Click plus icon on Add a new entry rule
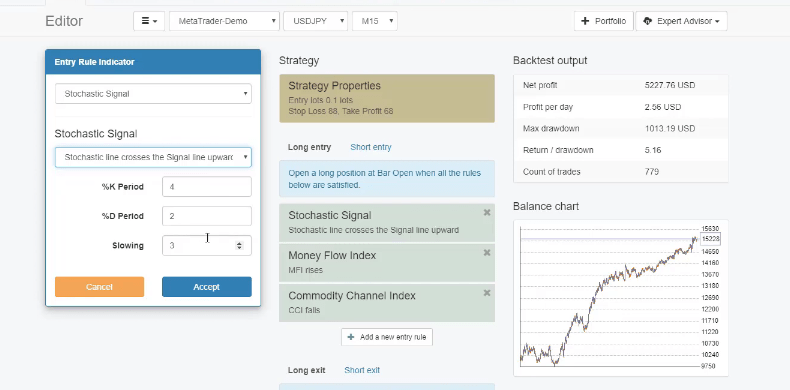Viewport: 790px width, 390px height. 351,337
